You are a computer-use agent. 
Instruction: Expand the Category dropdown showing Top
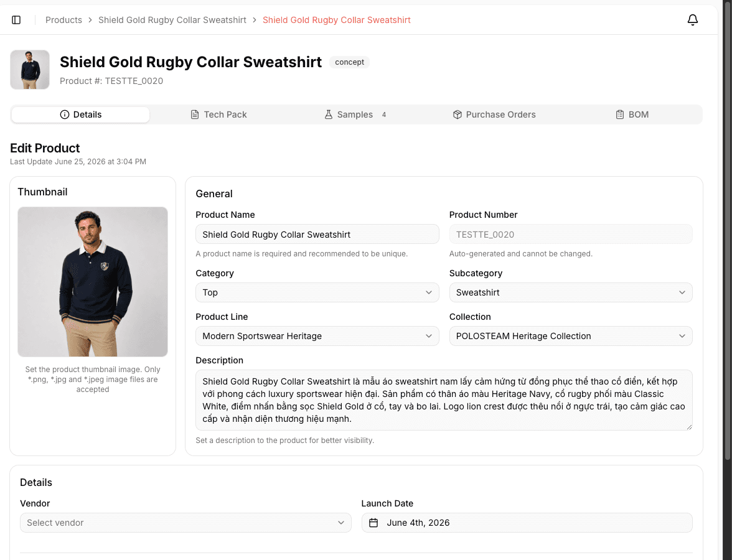[317, 292]
